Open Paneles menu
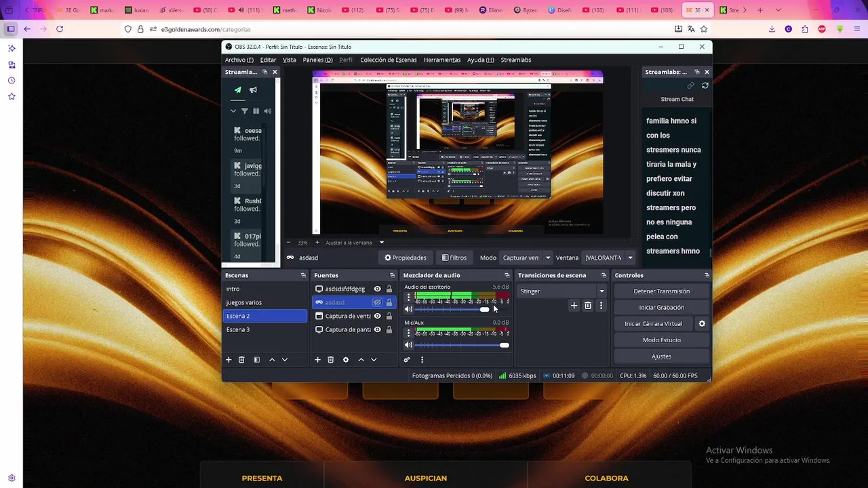868x488 pixels. point(317,60)
